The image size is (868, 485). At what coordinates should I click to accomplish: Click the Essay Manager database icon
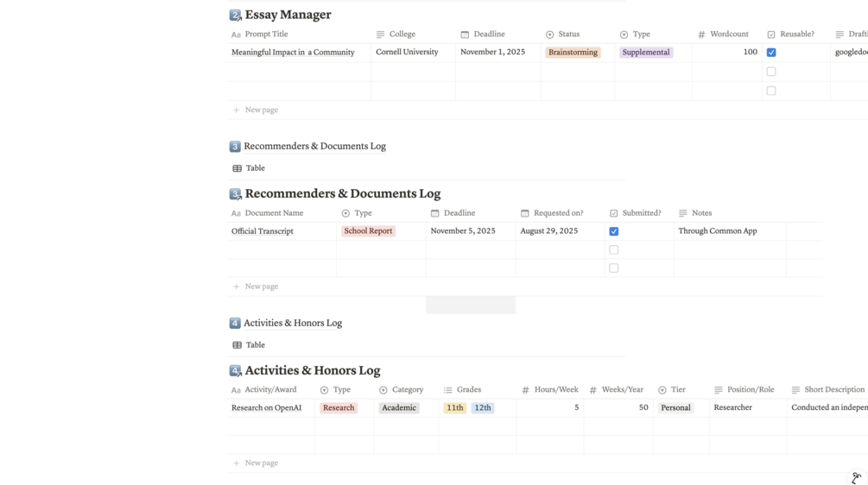click(235, 15)
